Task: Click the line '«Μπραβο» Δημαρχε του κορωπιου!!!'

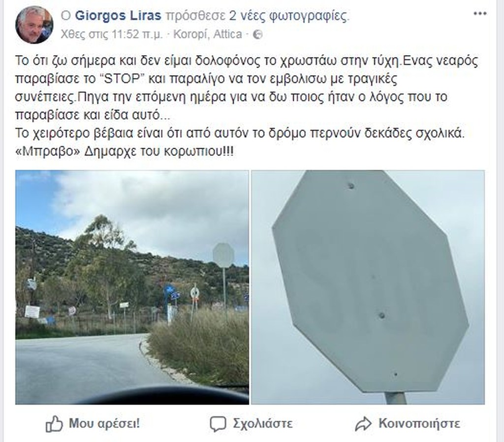Action: [x=125, y=152]
